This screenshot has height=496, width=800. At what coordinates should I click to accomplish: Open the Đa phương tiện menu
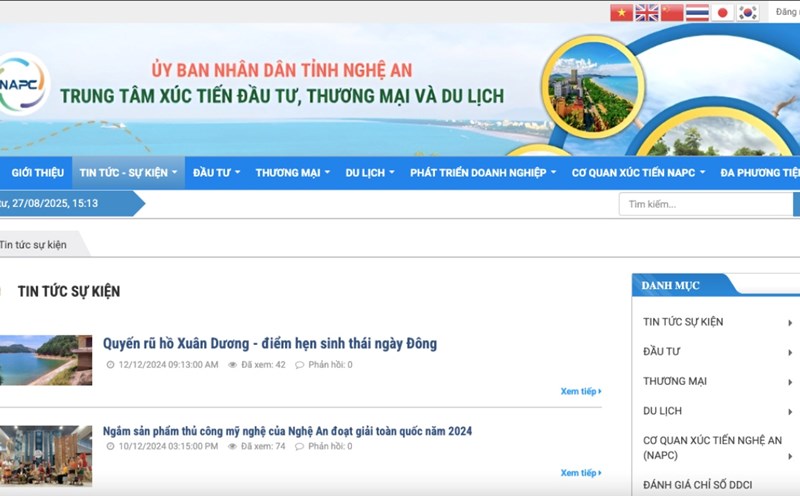tap(760, 173)
